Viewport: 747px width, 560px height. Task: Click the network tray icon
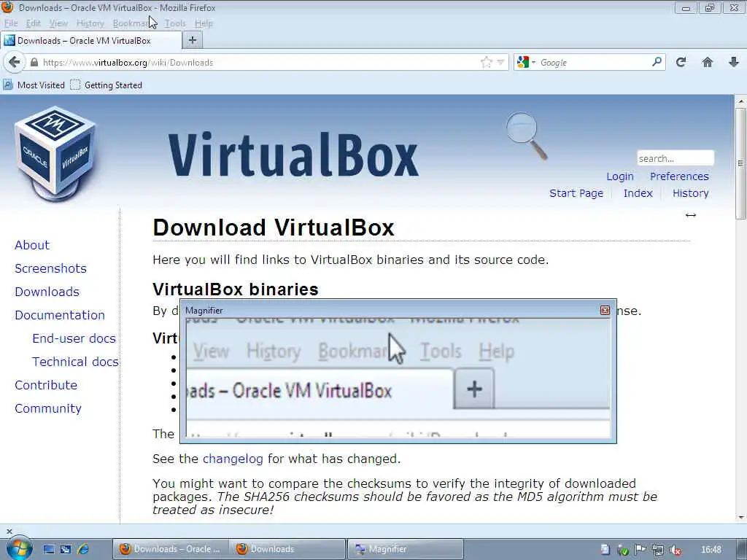click(x=657, y=550)
